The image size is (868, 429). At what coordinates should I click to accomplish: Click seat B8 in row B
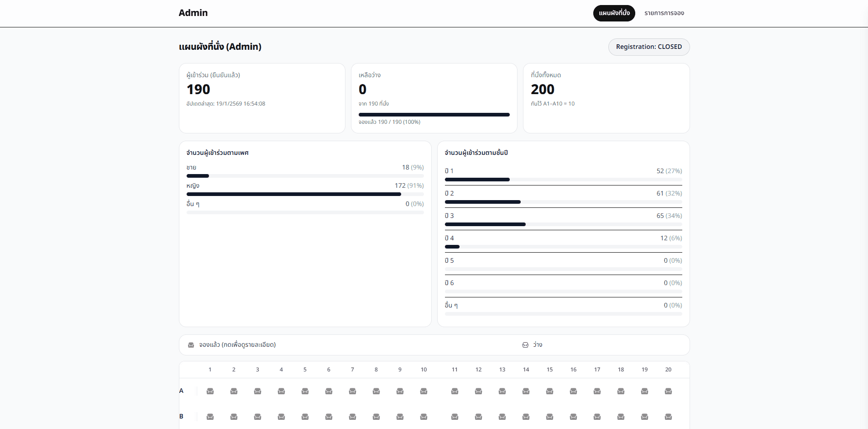[376, 417]
